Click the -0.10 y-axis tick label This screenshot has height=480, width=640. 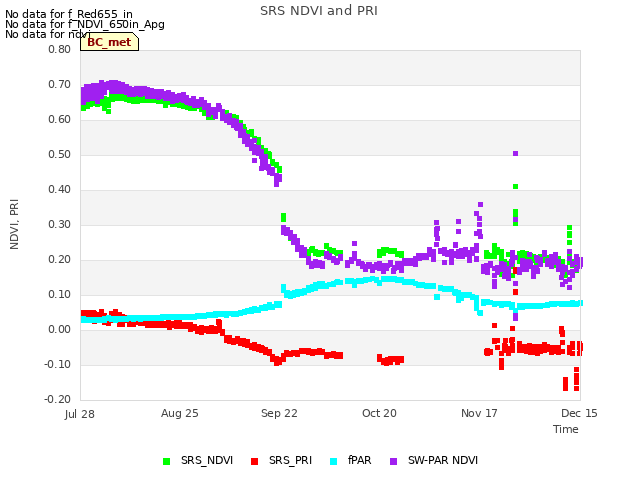[x=58, y=364]
